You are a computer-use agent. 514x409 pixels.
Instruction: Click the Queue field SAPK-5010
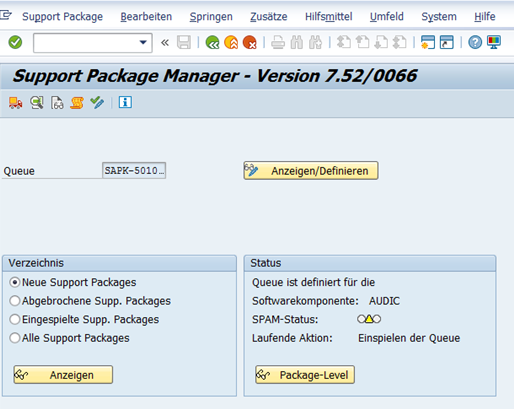coord(134,171)
